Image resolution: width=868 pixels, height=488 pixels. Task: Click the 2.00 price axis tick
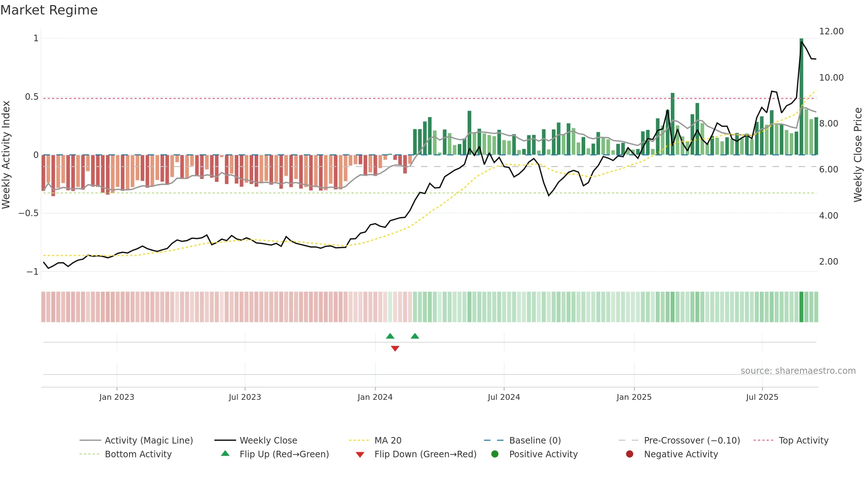click(829, 262)
